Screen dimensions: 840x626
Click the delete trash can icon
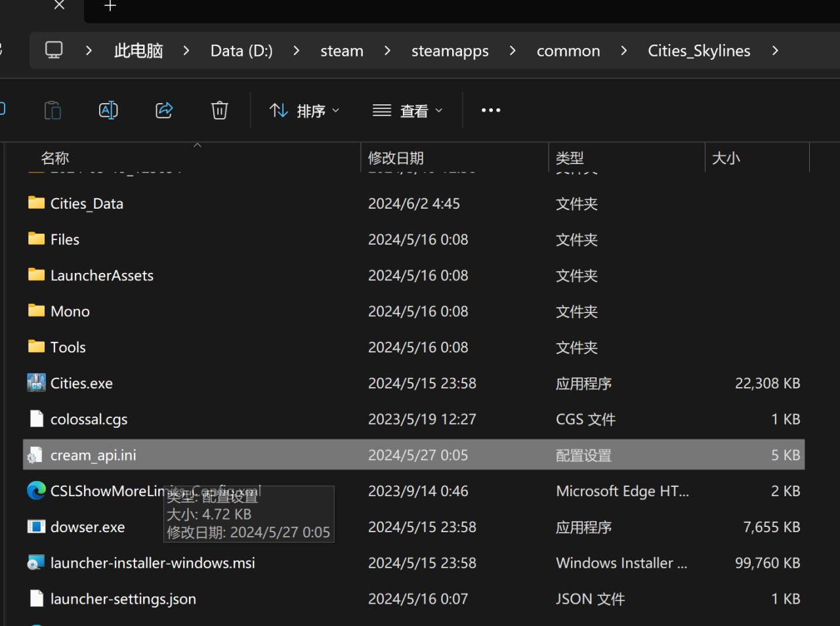[x=220, y=110]
